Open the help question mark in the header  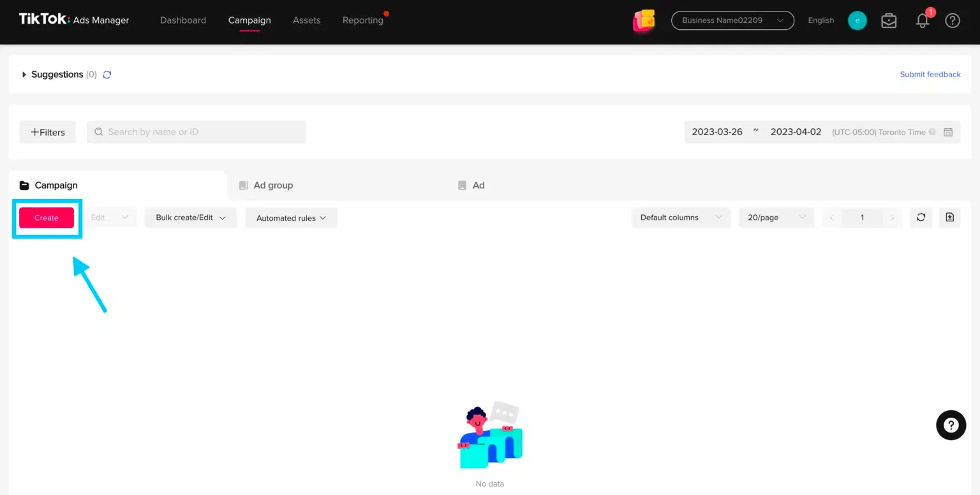952,20
